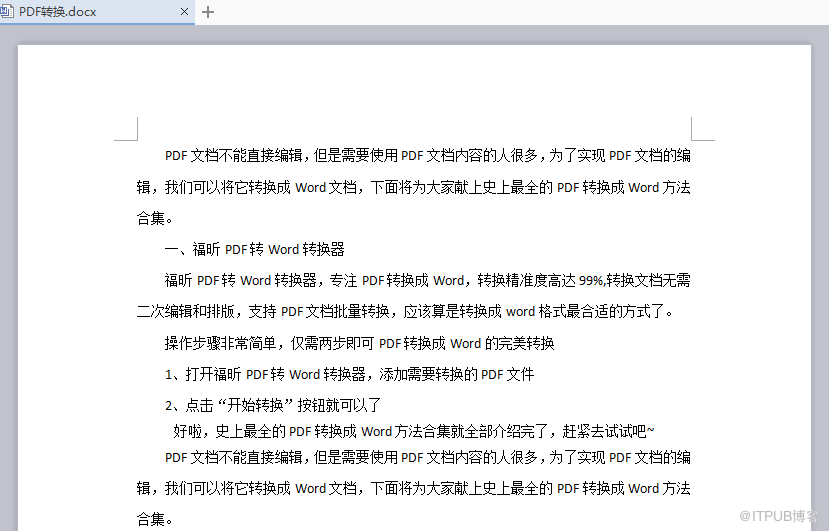Click the line starting with 好啦，史上最全的

(x=413, y=431)
